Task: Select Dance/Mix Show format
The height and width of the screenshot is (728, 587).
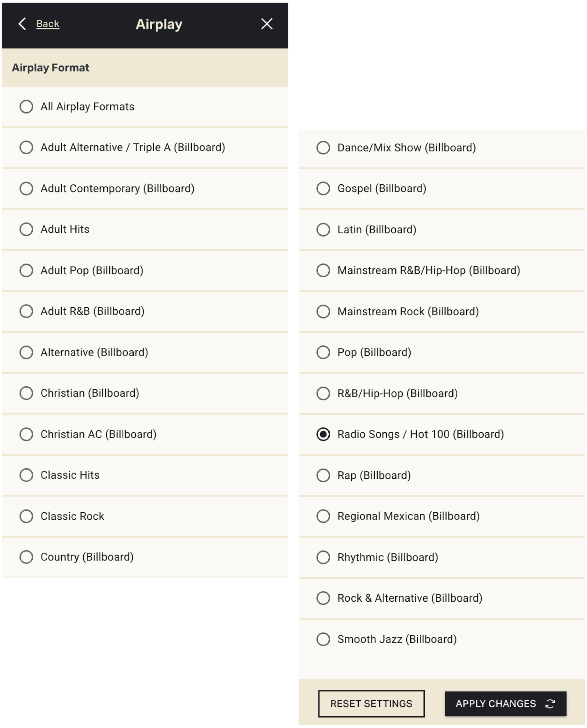Action: pos(323,148)
